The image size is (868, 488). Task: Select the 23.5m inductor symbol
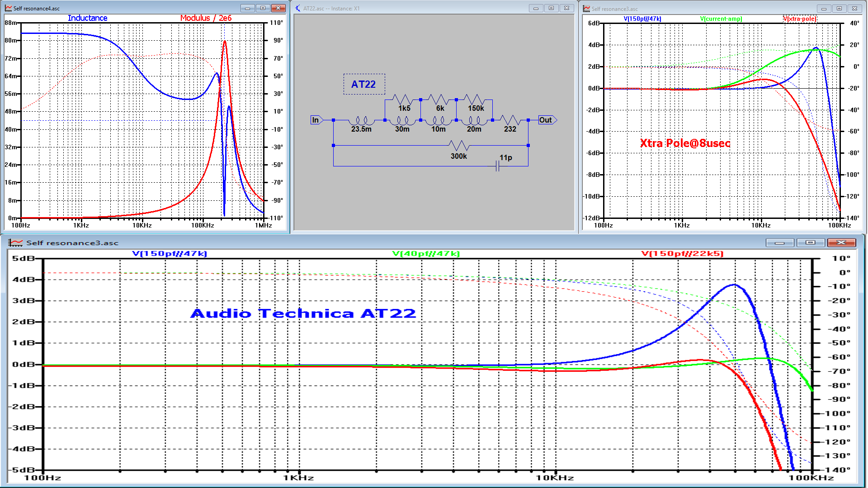(361, 121)
